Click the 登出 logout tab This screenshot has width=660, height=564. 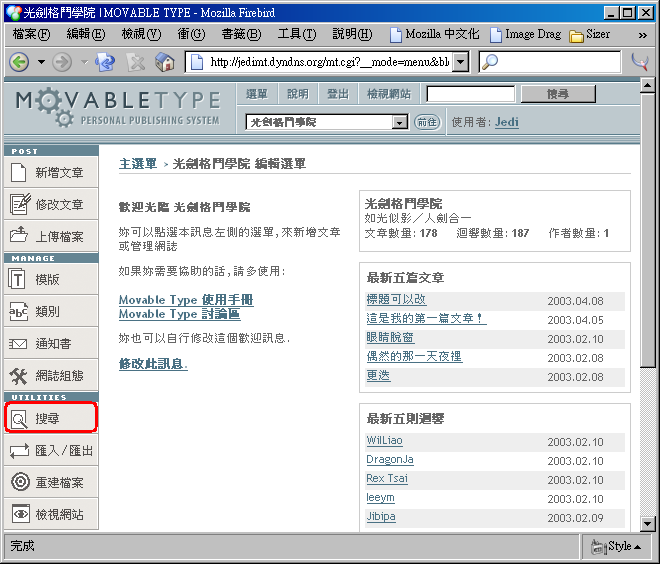tap(338, 94)
